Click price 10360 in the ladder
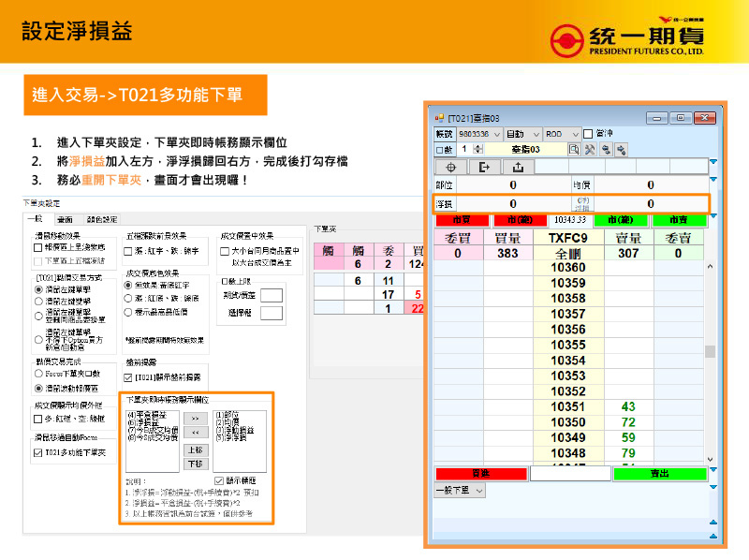The width and height of the screenshot is (749, 560). tap(568, 268)
